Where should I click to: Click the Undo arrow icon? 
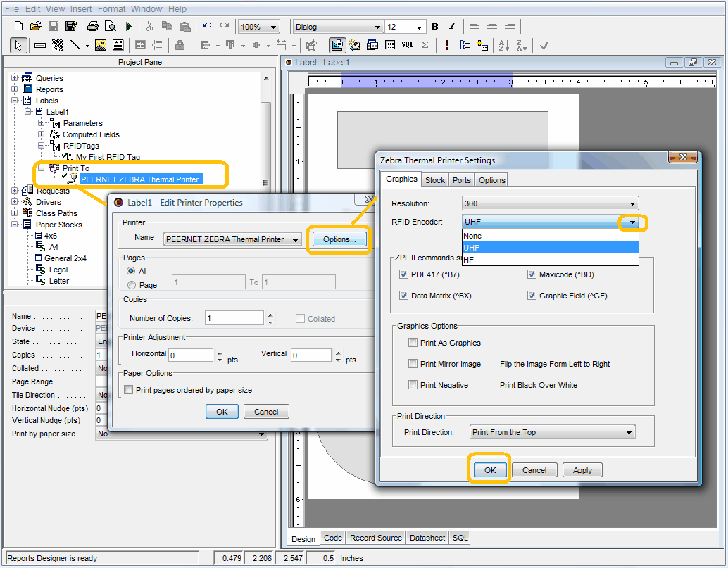(207, 26)
